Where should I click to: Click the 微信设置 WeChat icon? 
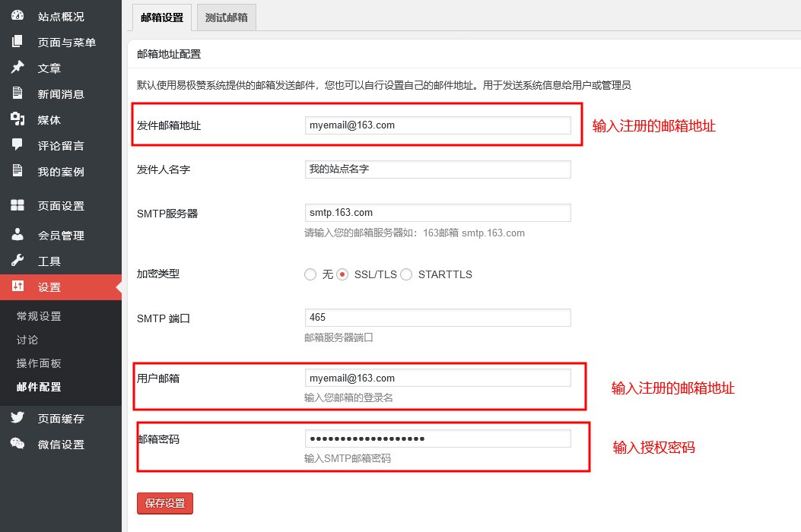(17, 444)
